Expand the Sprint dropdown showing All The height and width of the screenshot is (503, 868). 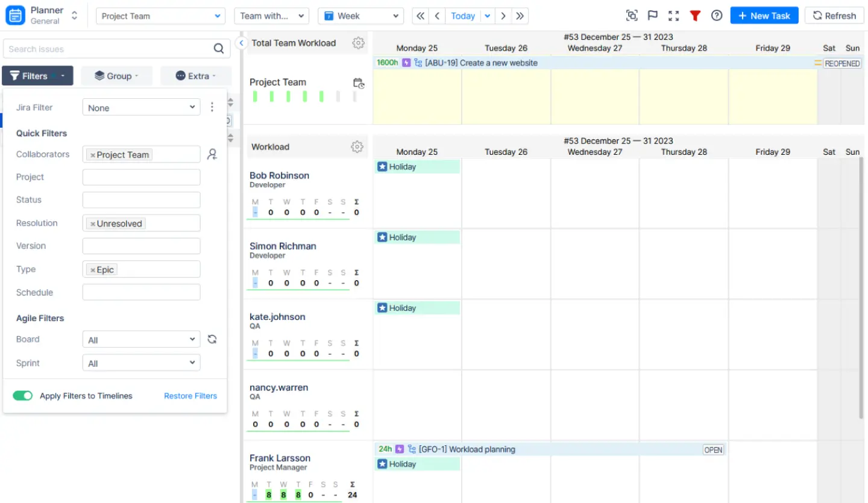[141, 363]
